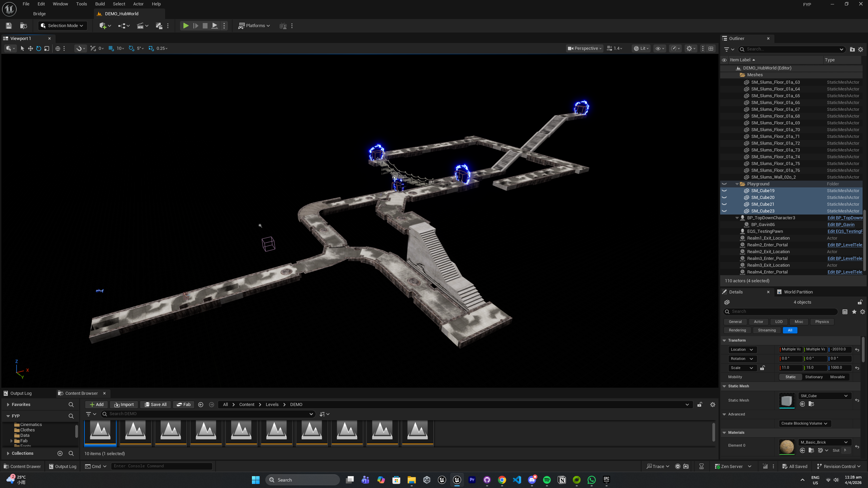This screenshot has width=868, height=488.
Task: Click the Outliner settings gear icon
Action: click(x=861, y=49)
